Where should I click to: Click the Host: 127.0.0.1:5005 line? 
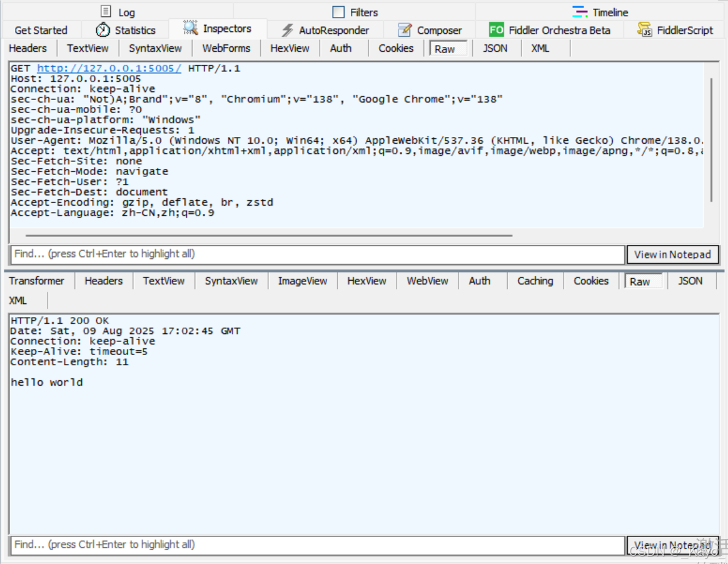tap(76, 79)
